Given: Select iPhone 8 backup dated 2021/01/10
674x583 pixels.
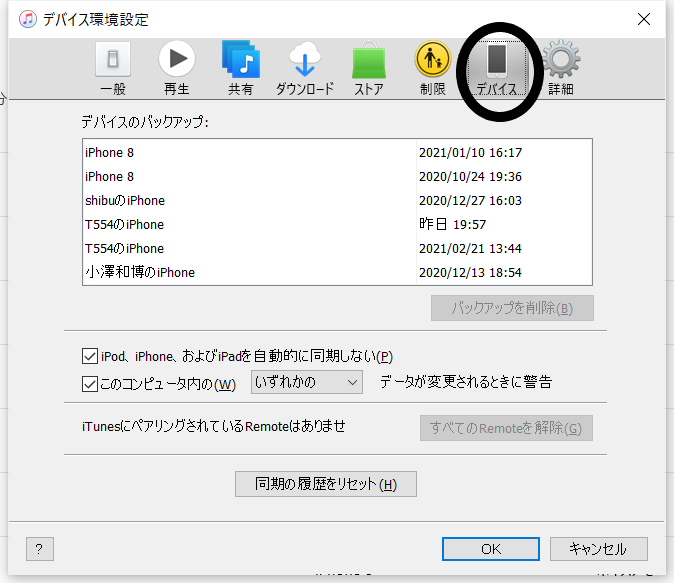Looking at the screenshot, I should (x=337, y=153).
